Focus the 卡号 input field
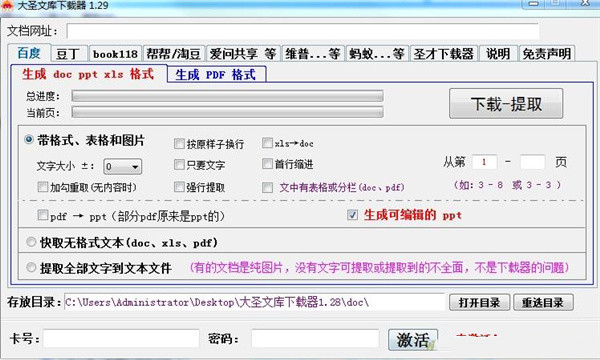The image size is (600, 360). pos(121,339)
